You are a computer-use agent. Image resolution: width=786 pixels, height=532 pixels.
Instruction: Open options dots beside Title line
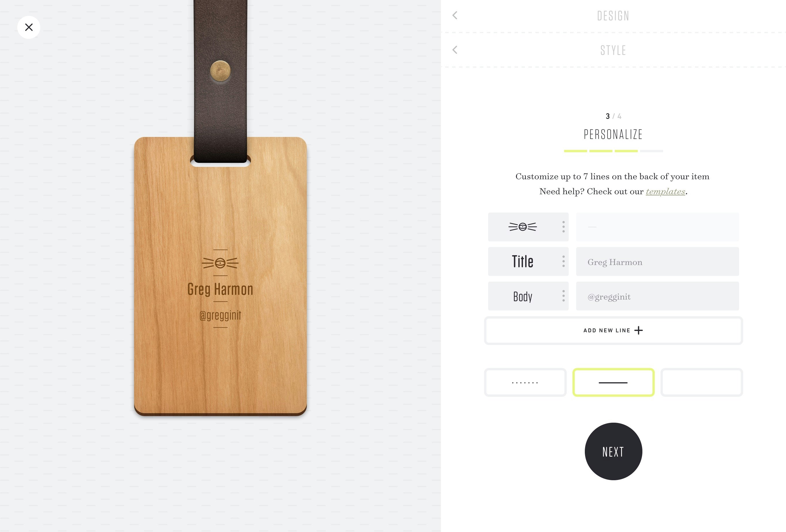563,262
